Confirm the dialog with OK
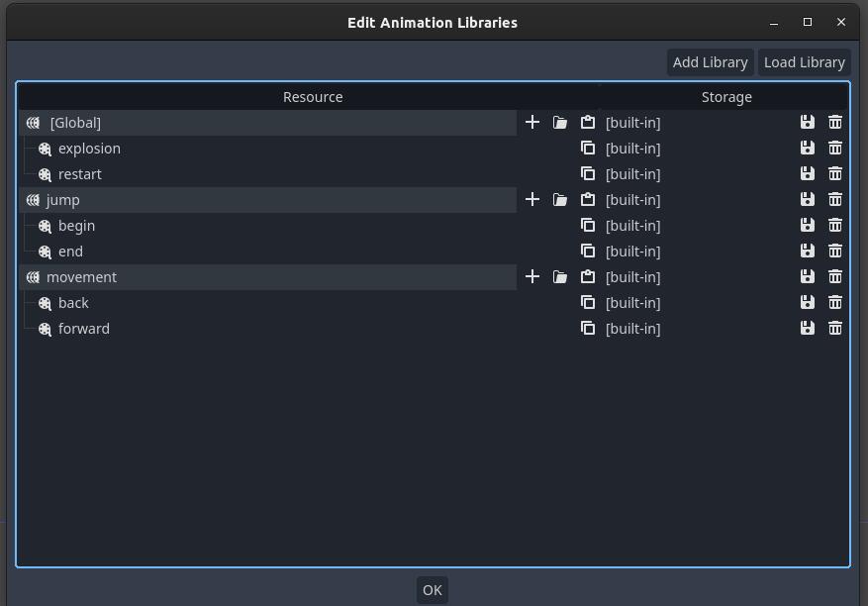 [433, 590]
